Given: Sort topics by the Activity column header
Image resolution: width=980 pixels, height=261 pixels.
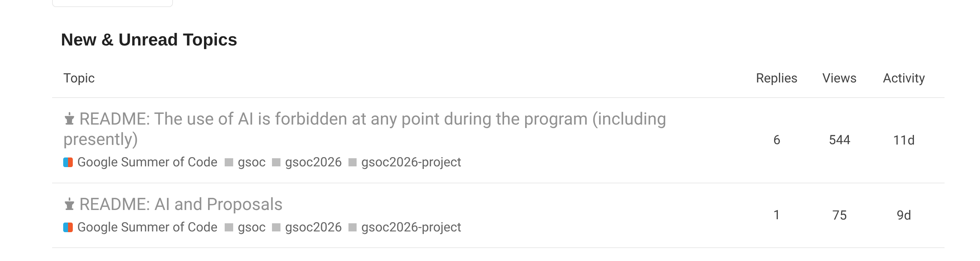Looking at the screenshot, I should click(904, 78).
